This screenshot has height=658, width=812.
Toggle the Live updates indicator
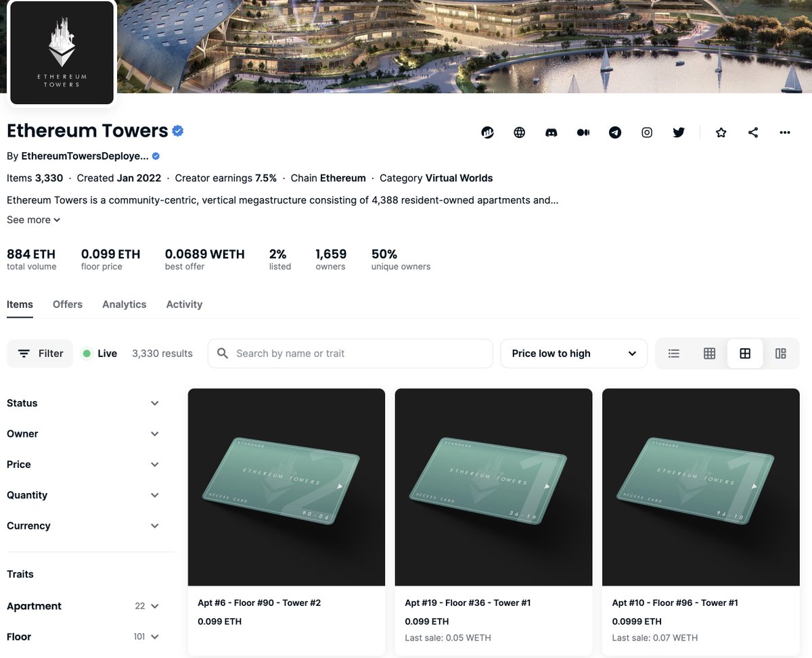tap(99, 354)
